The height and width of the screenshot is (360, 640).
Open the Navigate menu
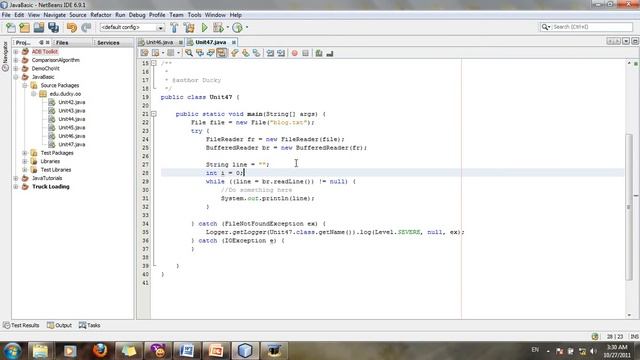[x=55, y=15]
